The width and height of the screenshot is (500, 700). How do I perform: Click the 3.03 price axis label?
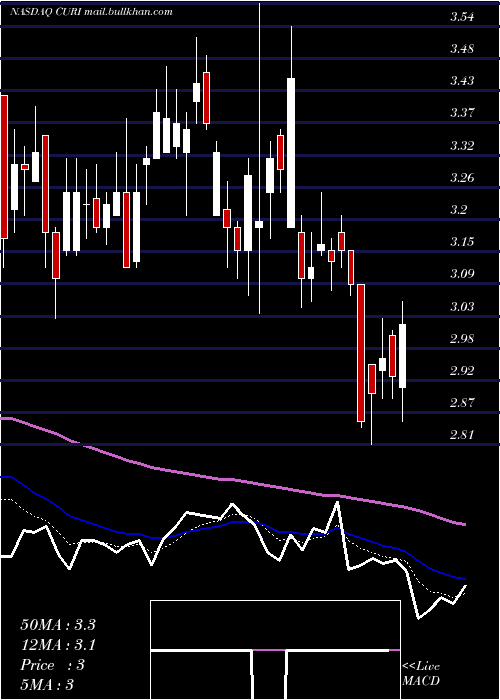[462, 306]
